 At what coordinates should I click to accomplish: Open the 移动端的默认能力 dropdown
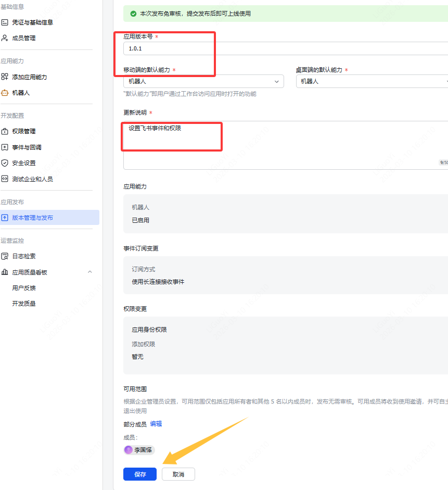203,81
